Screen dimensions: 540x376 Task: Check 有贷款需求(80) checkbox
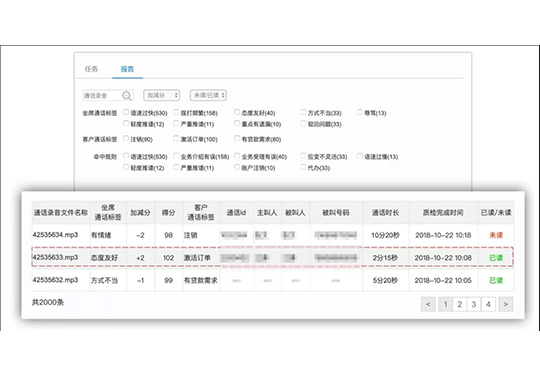[x=237, y=138]
